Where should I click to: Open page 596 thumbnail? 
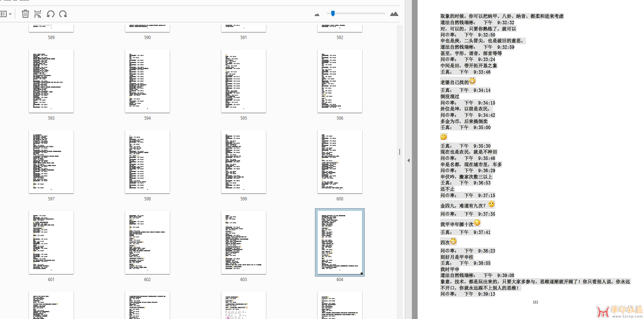click(339, 81)
